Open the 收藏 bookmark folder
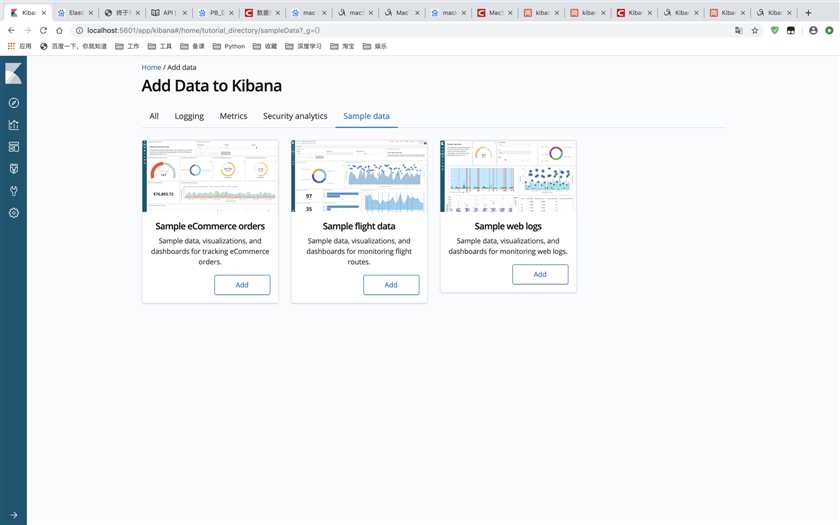Viewport: 840px width, 525px height. 265,46
